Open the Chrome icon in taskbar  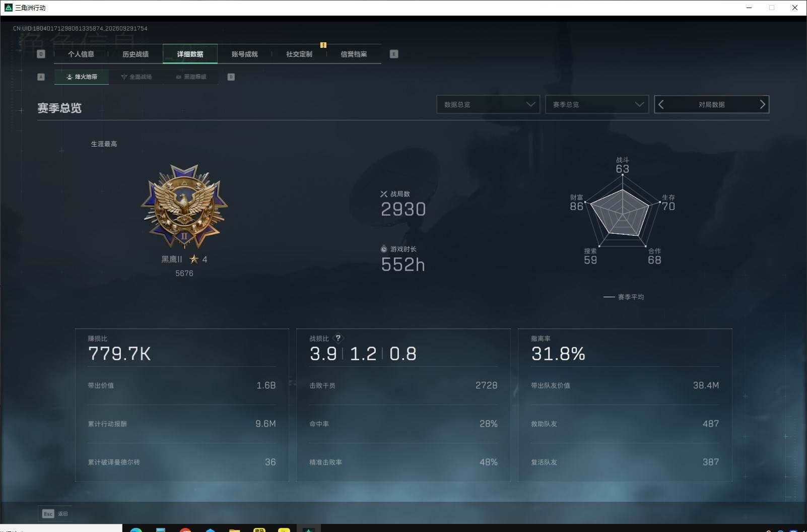click(x=185, y=530)
